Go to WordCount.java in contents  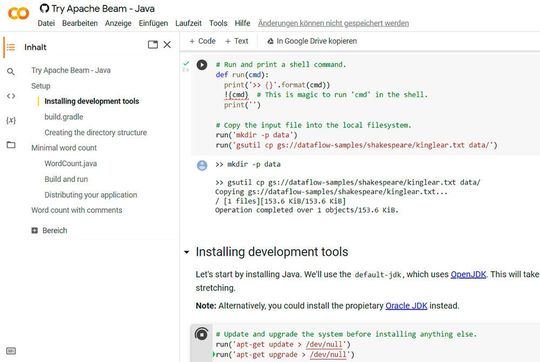[71, 163]
